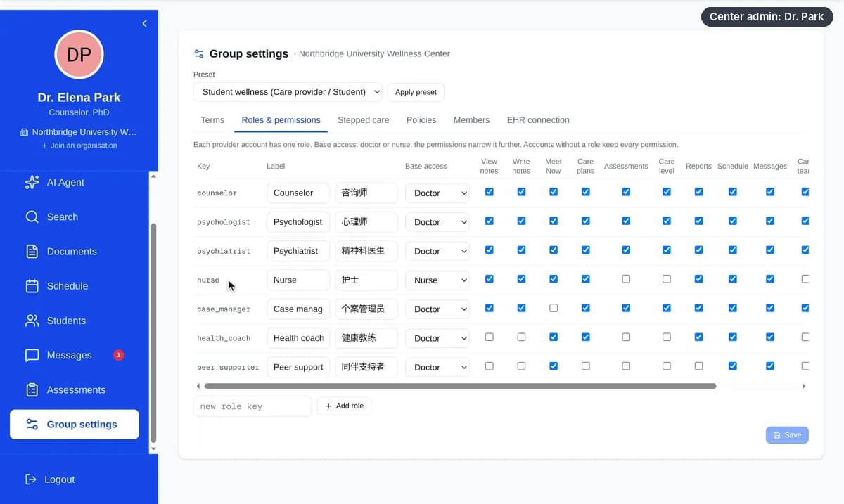Viewport: 844px width, 504px height.
Task: Click the Health coach label field
Action: (x=298, y=338)
